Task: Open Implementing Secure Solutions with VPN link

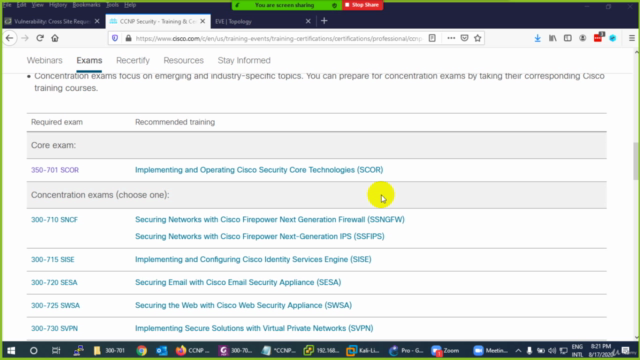Action: point(254,328)
